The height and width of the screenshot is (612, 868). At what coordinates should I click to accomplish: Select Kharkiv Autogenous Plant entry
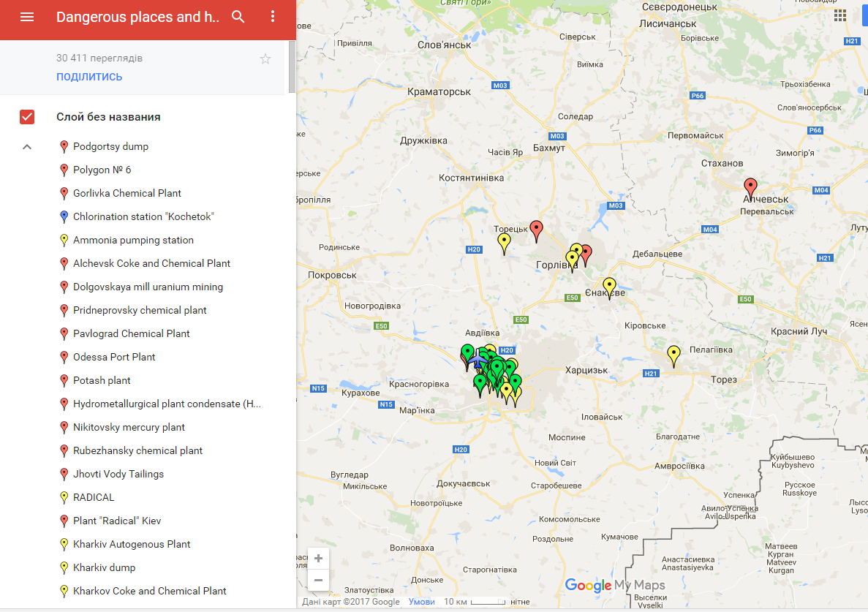pos(131,544)
